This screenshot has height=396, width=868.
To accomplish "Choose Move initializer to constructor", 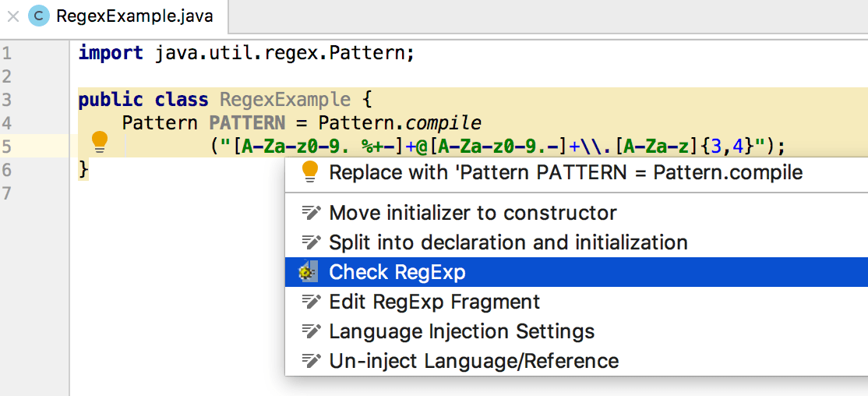I will click(x=577, y=212).
